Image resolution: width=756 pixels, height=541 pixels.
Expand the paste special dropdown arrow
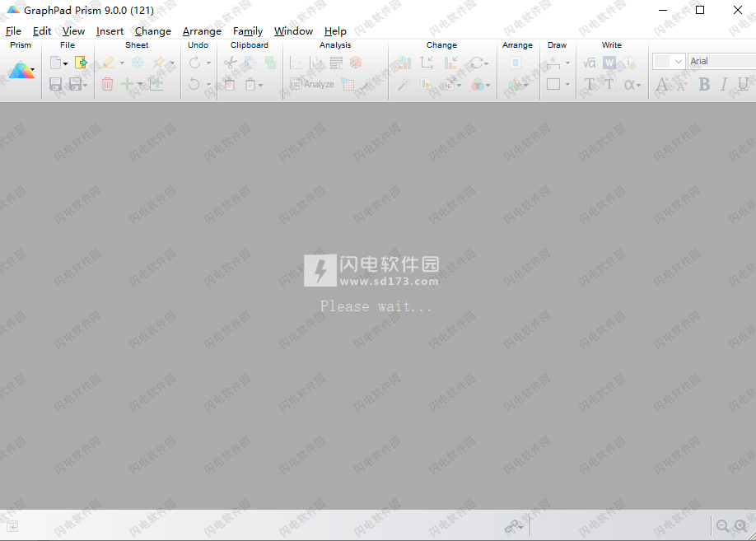click(260, 86)
